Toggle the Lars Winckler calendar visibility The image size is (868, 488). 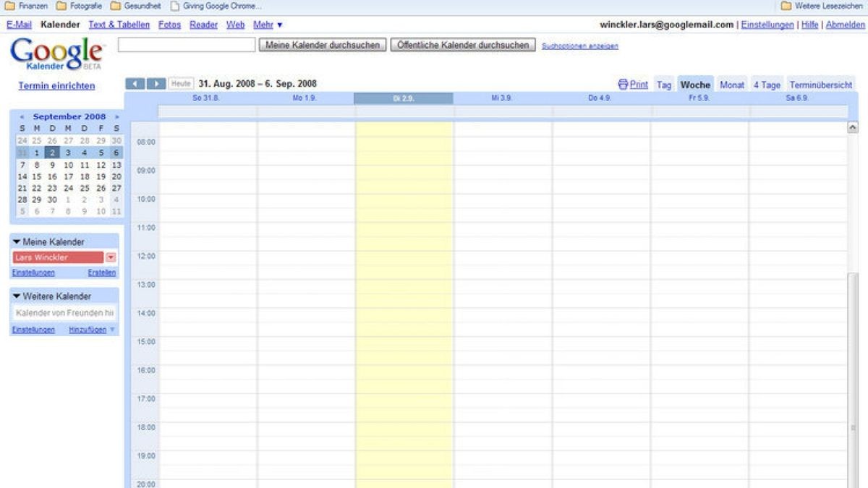pyautogui.click(x=58, y=257)
